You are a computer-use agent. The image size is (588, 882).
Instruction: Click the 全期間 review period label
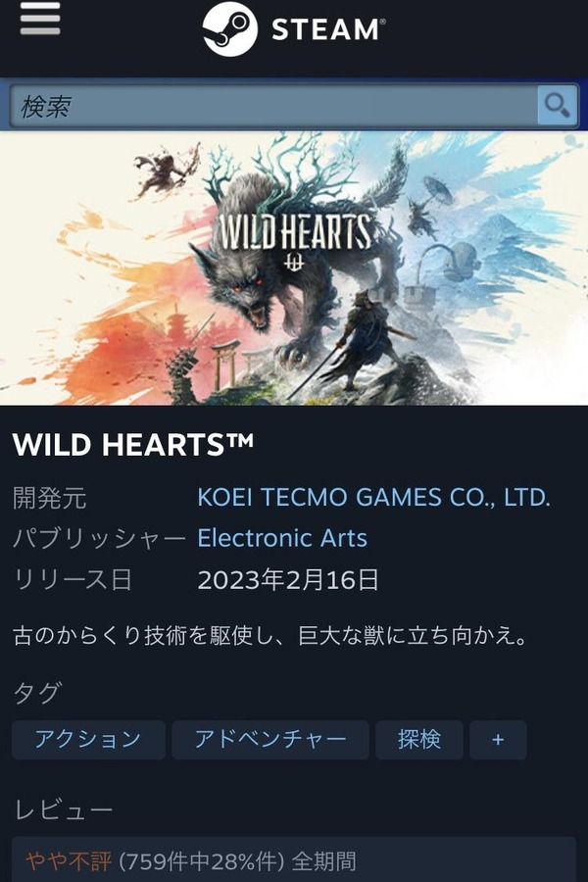click(x=323, y=861)
